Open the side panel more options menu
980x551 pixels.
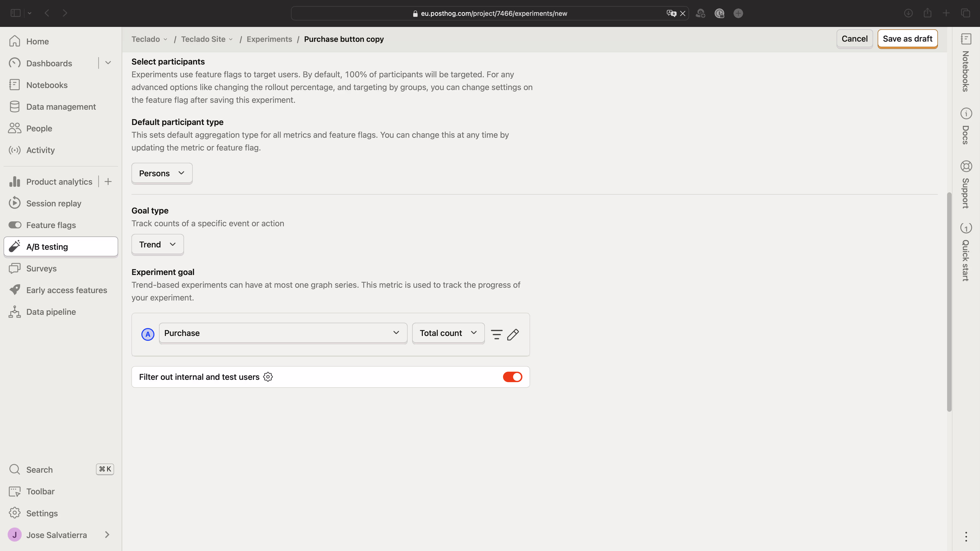pos(965,536)
